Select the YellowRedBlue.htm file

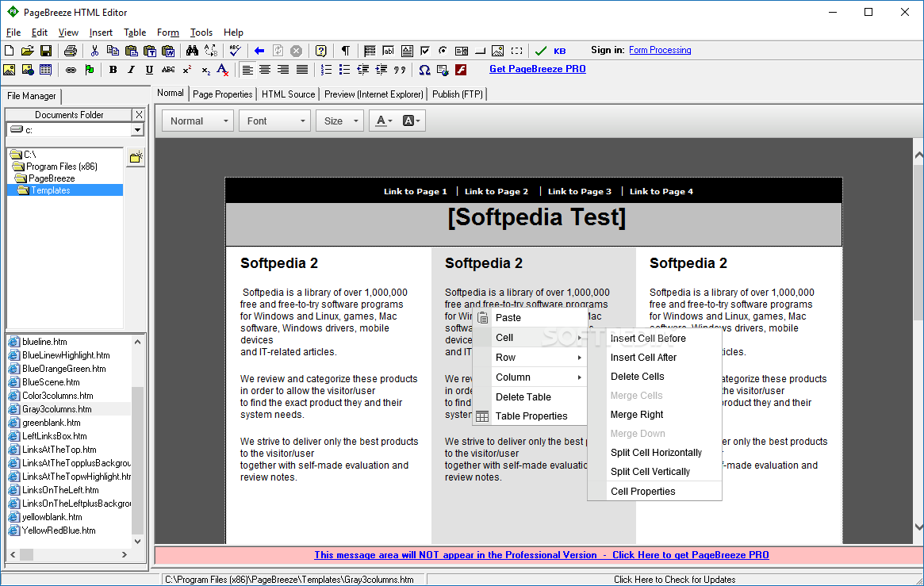[59, 530]
